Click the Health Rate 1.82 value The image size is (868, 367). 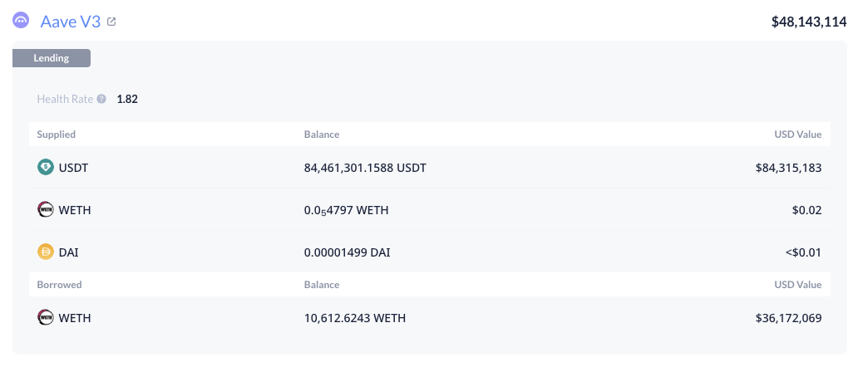127,99
